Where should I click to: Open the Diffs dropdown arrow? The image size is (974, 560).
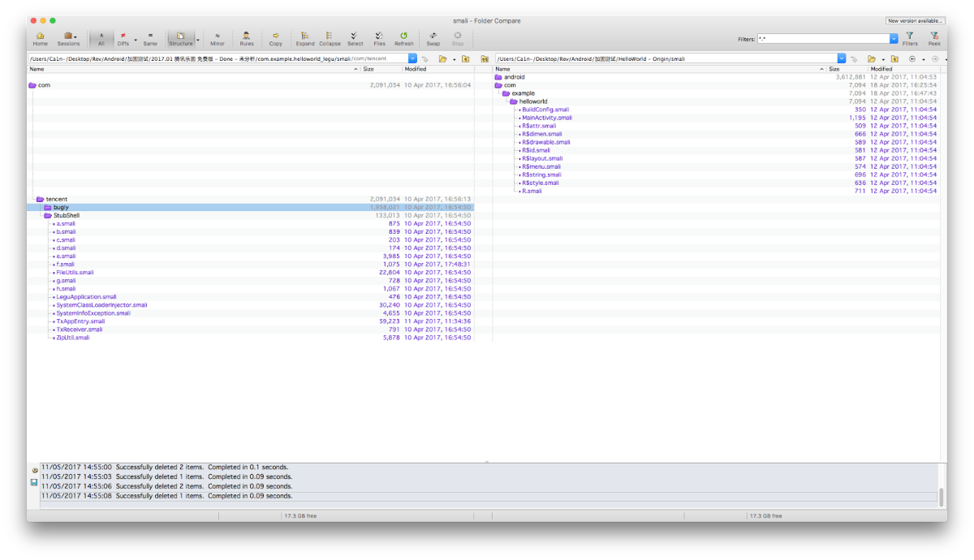click(135, 39)
